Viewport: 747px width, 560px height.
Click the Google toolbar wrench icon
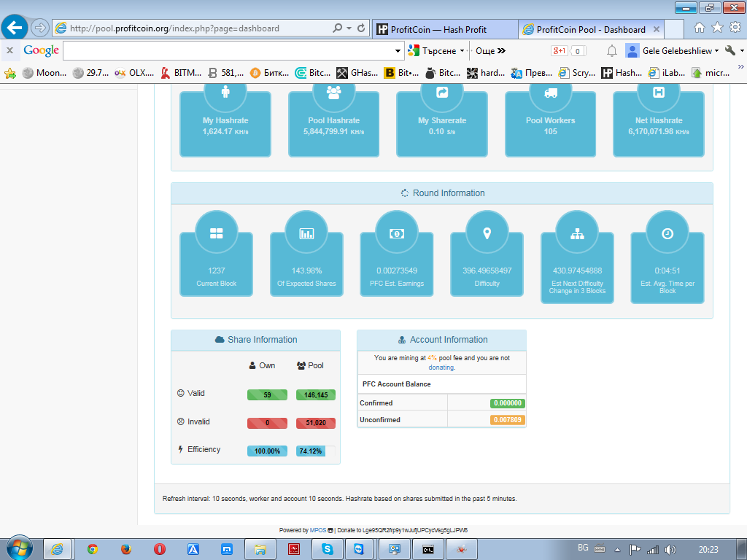(x=729, y=50)
